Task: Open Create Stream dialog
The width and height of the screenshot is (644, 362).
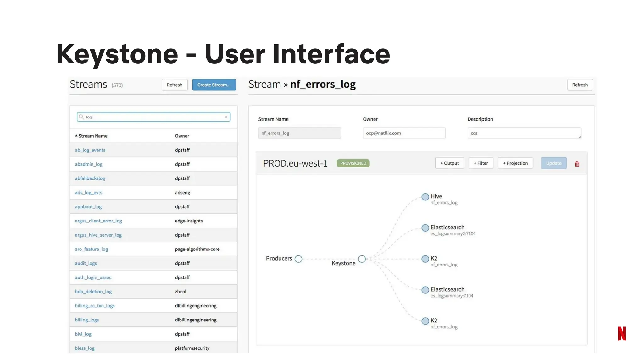Action: pyautogui.click(x=214, y=85)
